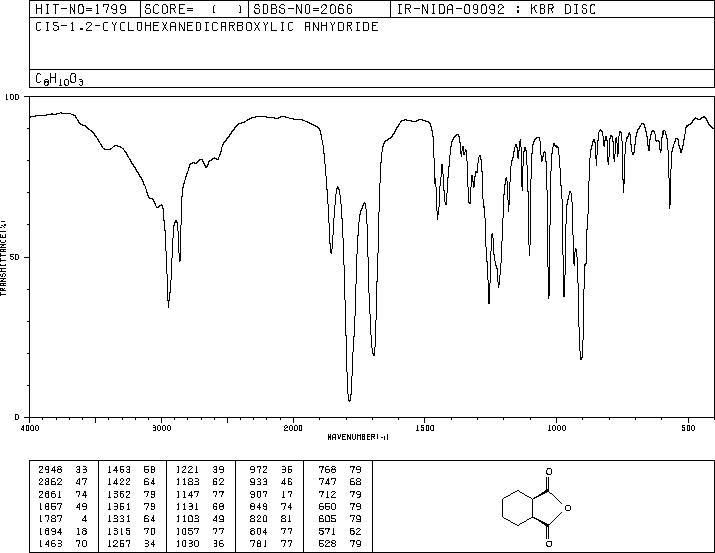Viewport: 715px width, 553px height.
Task: Select the 1315 peak entry in the table
Action: pos(131,532)
